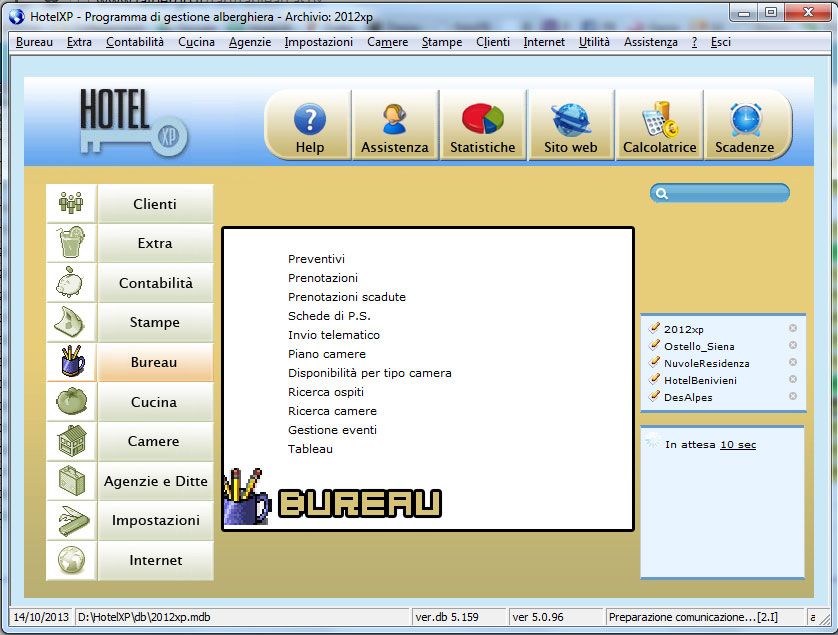This screenshot has height=635, width=838.
Task: Open the Sito web globe icon
Action: [x=571, y=120]
